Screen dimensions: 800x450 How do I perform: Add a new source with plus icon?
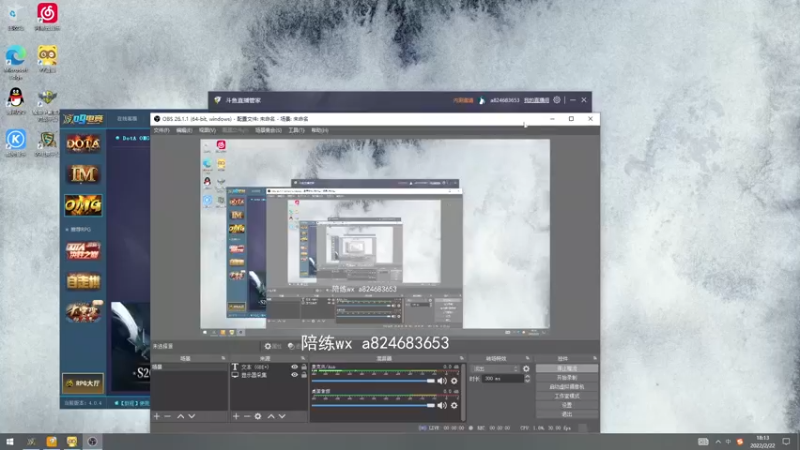[x=236, y=416]
